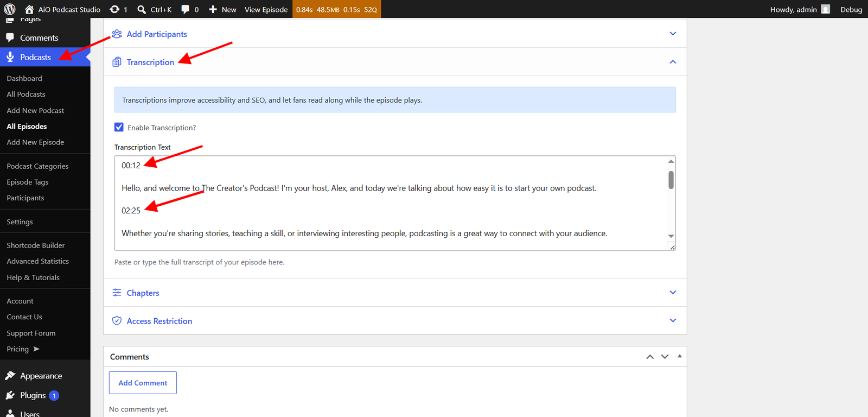Select Add New Podcast

pyautogui.click(x=35, y=110)
